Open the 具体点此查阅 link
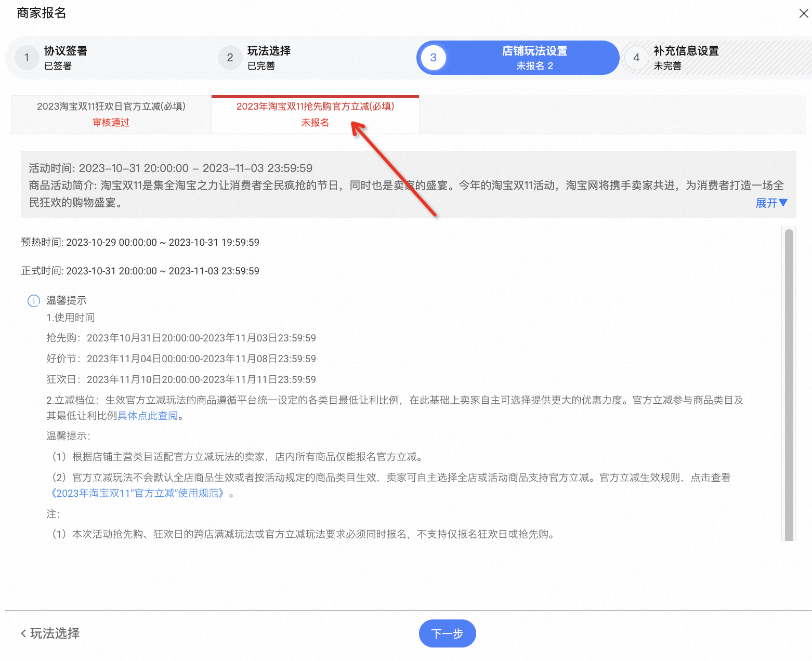 (x=148, y=416)
